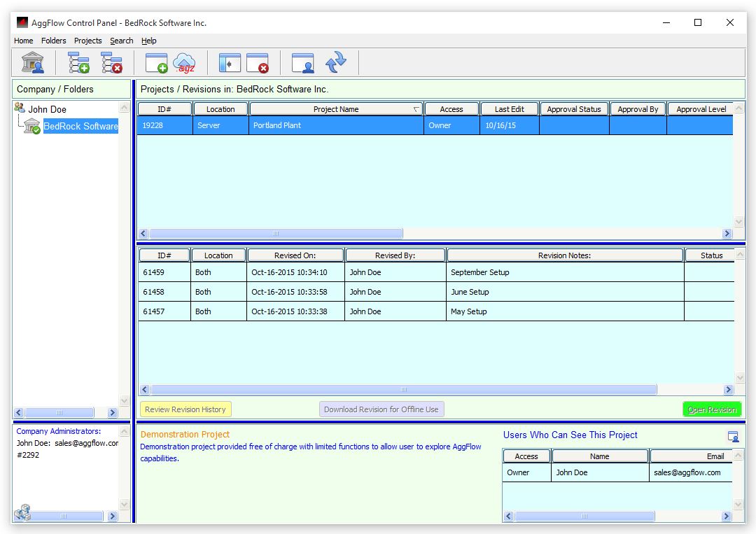Image resolution: width=756 pixels, height=534 pixels.
Task: Click the project user access icon
Action: [303, 62]
